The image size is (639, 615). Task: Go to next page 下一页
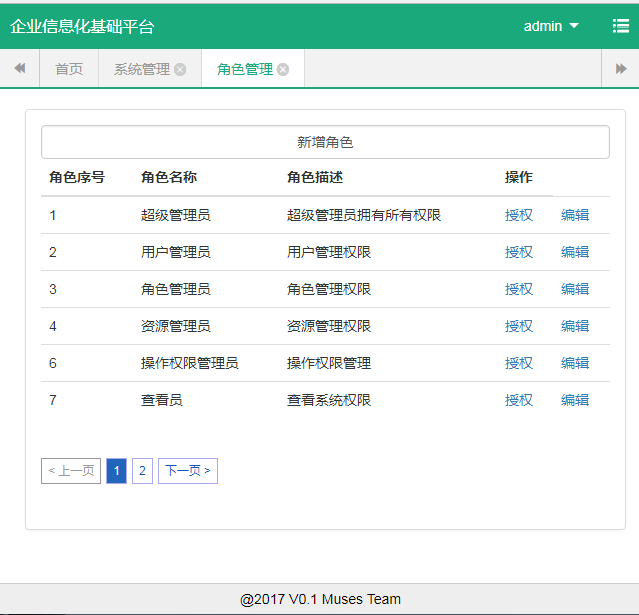click(x=188, y=471)
